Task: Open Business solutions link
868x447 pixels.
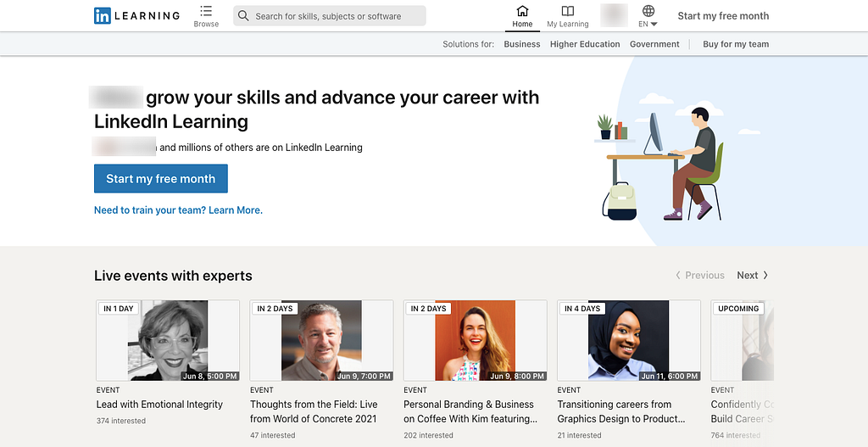Action: pyautogui.click(x=521, y=44)
